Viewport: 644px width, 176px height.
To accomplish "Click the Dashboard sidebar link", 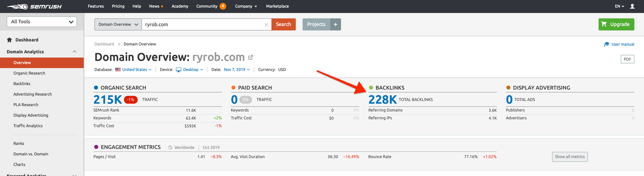I will tap(27, 40).
